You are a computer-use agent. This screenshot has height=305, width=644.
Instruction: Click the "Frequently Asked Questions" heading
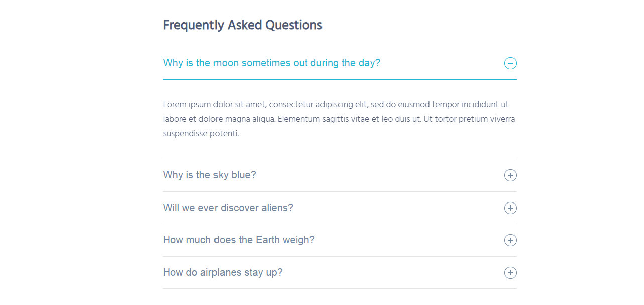[x=243, y=25]
